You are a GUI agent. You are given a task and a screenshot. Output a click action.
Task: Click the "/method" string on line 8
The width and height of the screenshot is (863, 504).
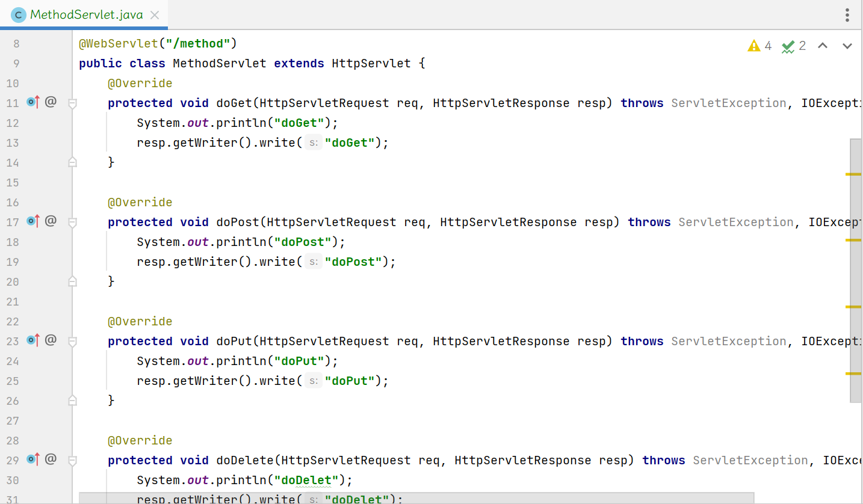point(198,43)
